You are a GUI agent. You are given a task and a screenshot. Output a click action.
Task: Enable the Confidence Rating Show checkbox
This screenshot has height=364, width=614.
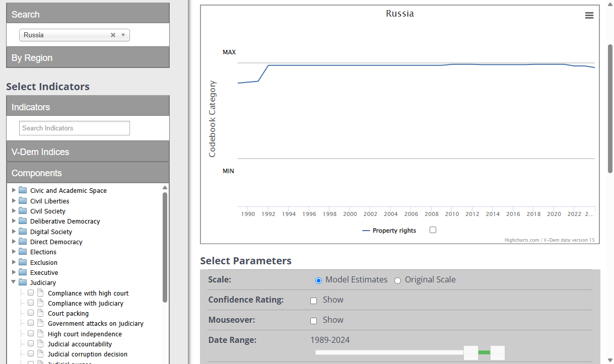[313, 301]
